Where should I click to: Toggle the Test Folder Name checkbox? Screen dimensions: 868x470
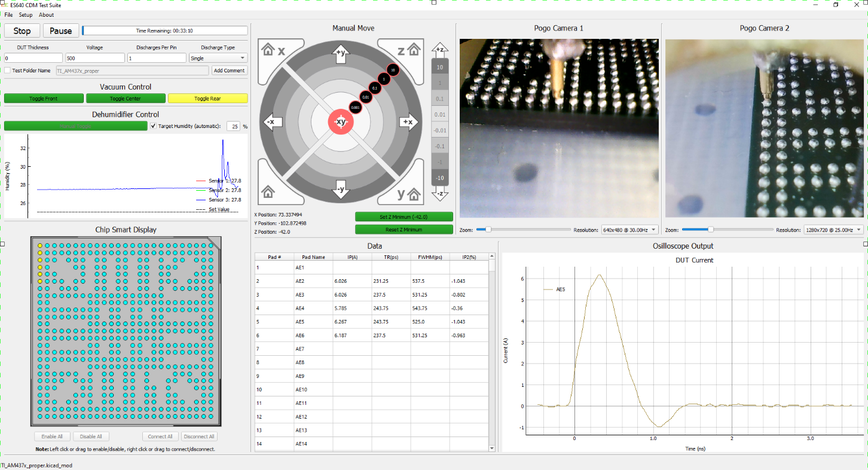pyautogui.click(x=7, y=71)
